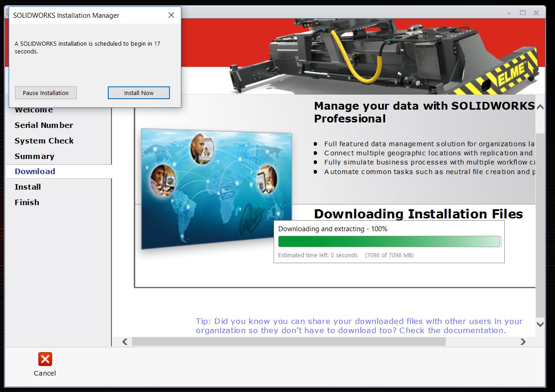The height and width of the screenshot is (392, 555).
Task: Click the vertical scrollbar down arrow
Action: [x=540, y=324]
